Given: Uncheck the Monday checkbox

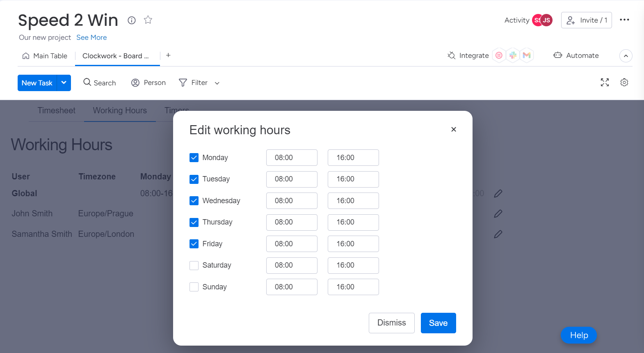Looking at the screenshot, I should [x=194, y=158].
